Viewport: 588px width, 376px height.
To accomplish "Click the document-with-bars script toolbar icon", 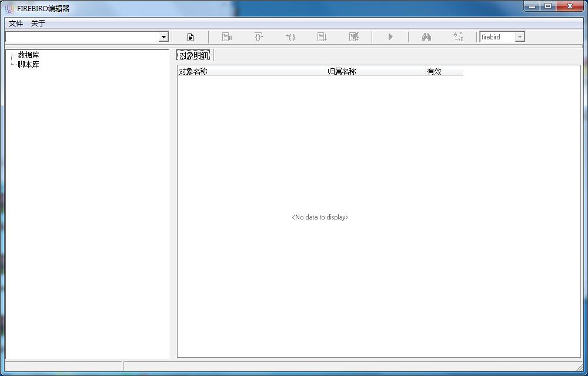I will (227, 36).
